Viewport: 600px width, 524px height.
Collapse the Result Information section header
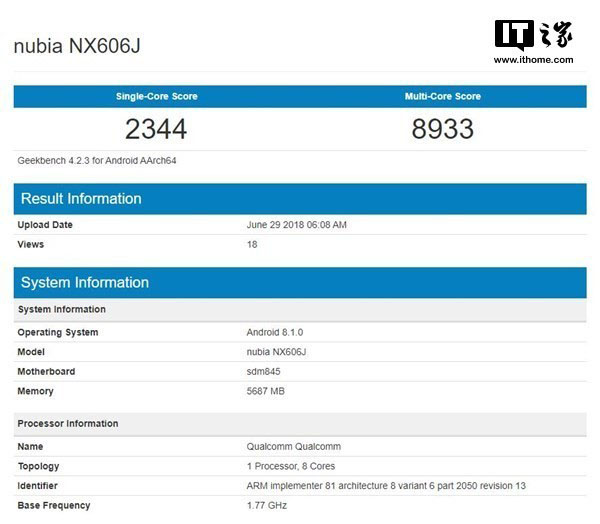click(x=81, y=199)
